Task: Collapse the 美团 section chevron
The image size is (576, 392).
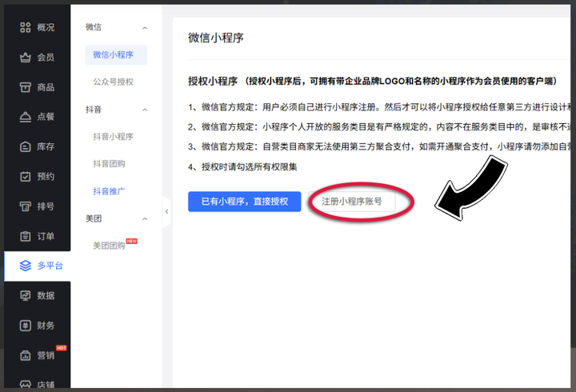Action: (x=145, y=219)
